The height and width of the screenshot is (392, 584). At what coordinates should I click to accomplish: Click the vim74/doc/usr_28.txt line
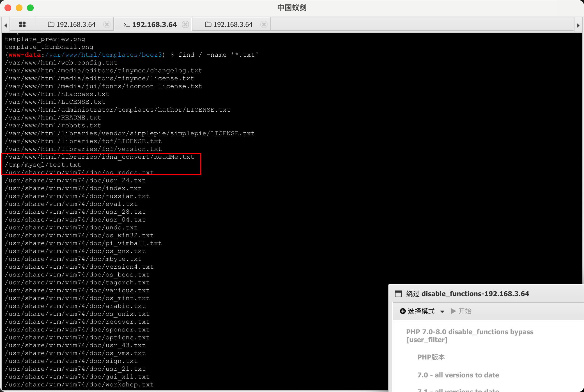click(x=75, y=212)
